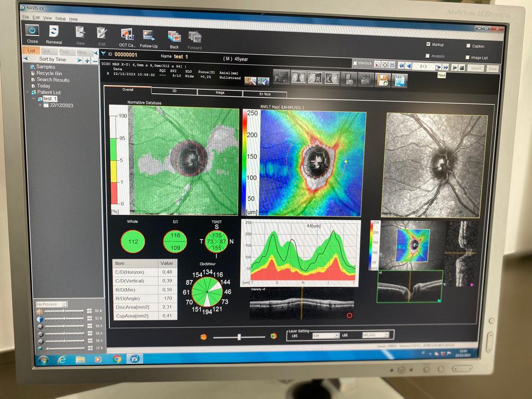Click the Save button near playback controls
This screenshot has width=532, height=399.
[x=493, y=69]
